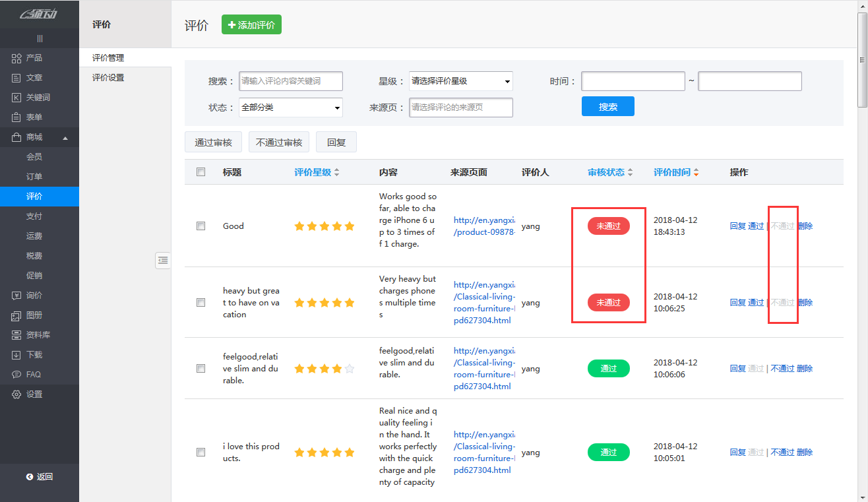Check the checkbox for the 'Good' review
868x502 pixels.
[201, 226]
